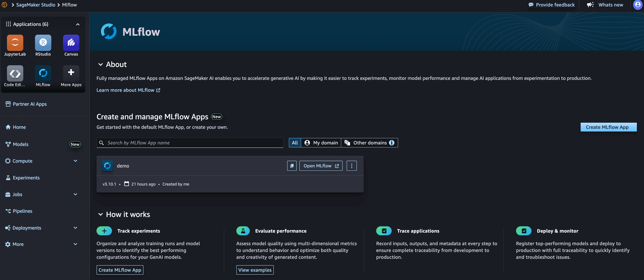Click the 21 hours ago timestamp
The height and width of the screenshot is (280, 644).
point(143,184)
